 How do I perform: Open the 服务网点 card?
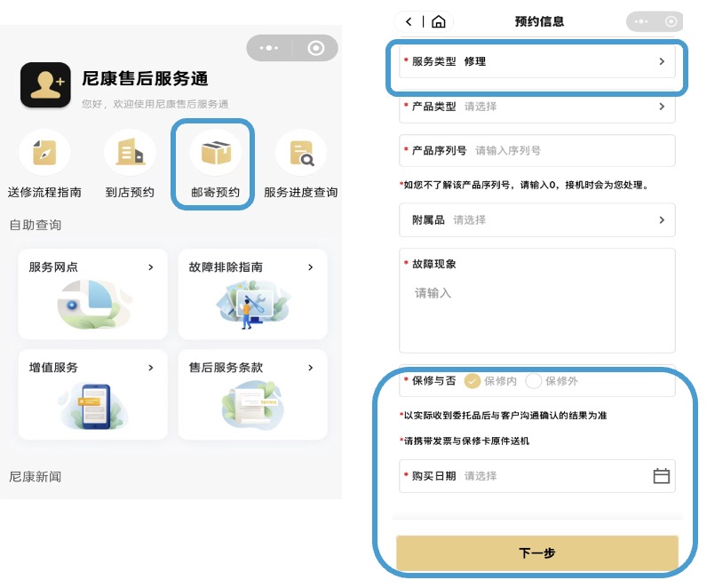pos(92,294)
